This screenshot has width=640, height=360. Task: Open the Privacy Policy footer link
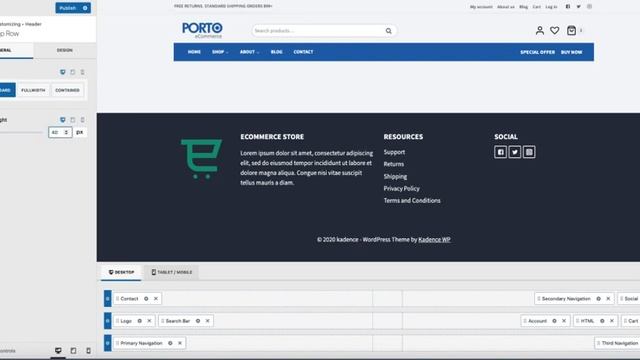tap(401, 189)
